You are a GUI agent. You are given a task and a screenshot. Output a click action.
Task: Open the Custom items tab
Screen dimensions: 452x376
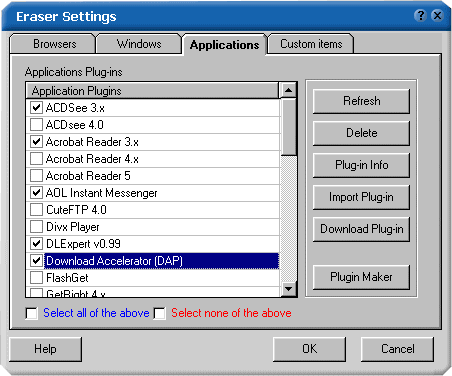[x=311, y=44]
